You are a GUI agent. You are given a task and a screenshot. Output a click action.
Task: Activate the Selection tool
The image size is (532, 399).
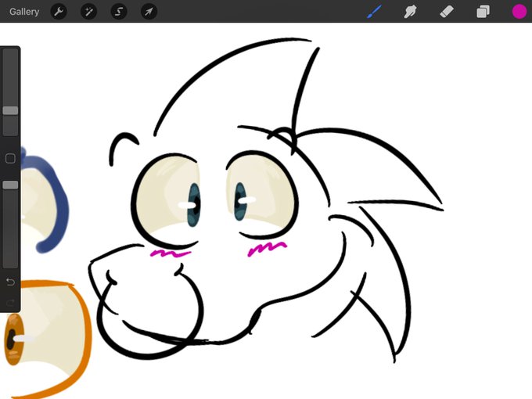pyautogui.click(x=119, y=12)
